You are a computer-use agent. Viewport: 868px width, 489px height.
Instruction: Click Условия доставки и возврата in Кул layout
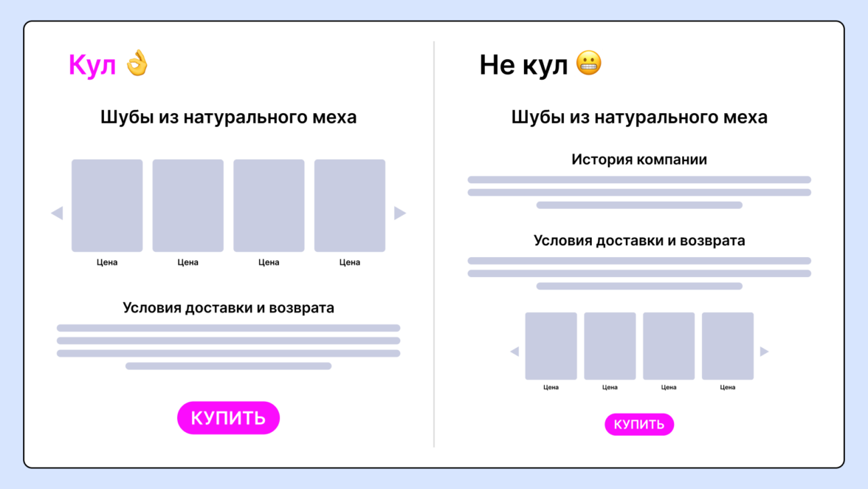pyautogui.click(x=228, y=308)
